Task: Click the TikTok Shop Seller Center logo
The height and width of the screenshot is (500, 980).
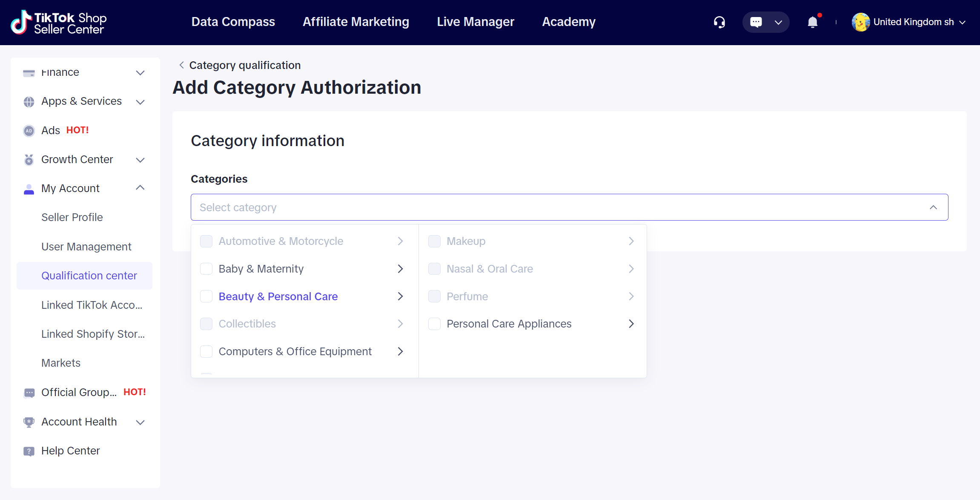Action: (59, 22)
